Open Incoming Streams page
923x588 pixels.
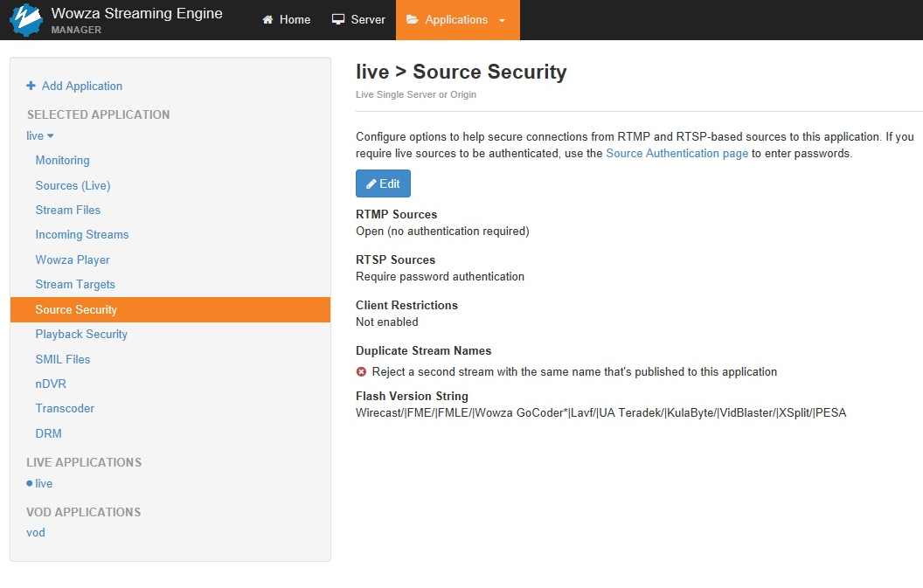tap(81, 234)
